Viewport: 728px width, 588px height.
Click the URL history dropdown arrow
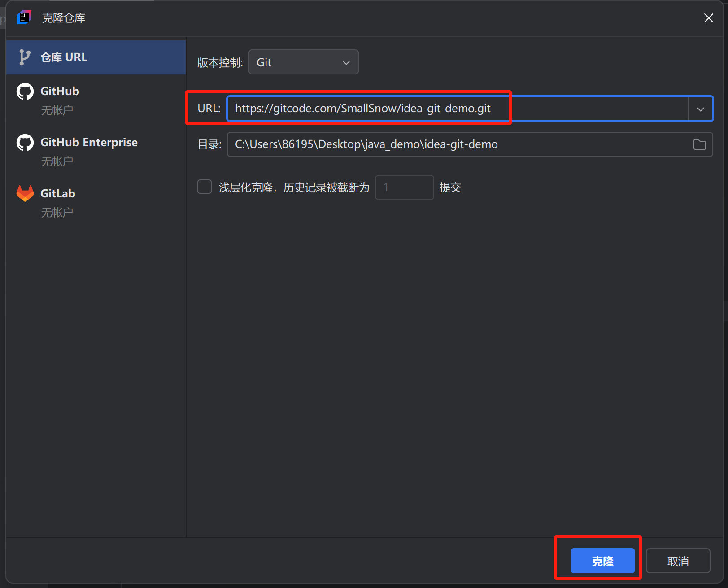(700, 108)
